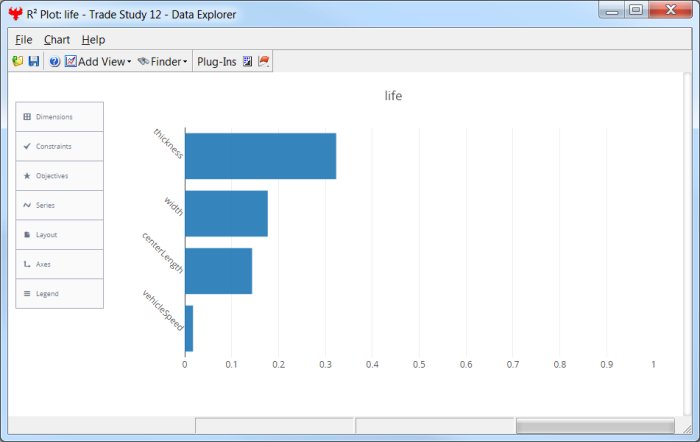This screenshot has width=700, height=442.
Task: Open the Axes settings tab
Action: click(59, 264)
